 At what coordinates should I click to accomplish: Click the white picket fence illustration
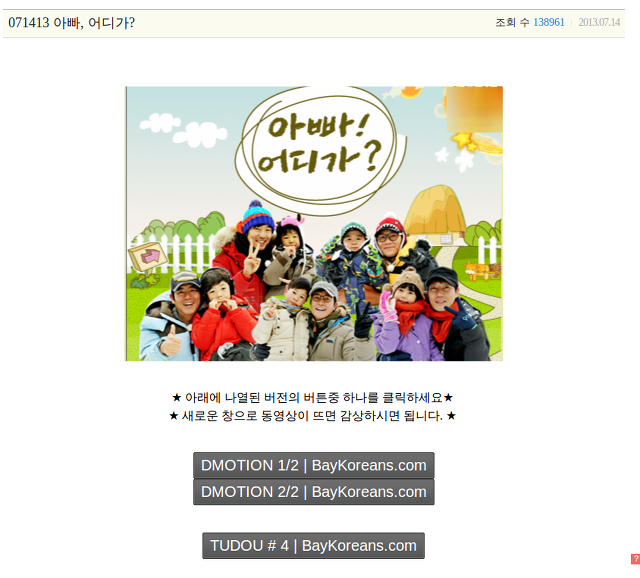(x=175, y=253)
